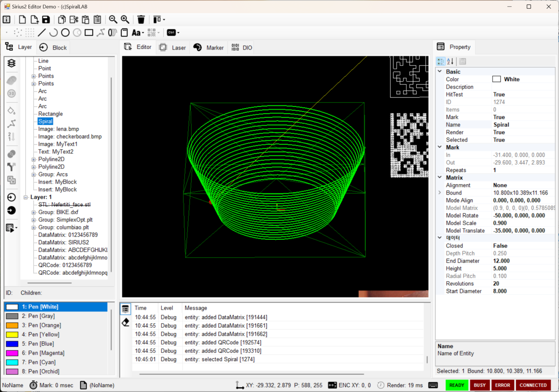The image size is (559, 392).
Task: Select the 4: Pen [Yellow] swatch
Action: click(12, 335)
